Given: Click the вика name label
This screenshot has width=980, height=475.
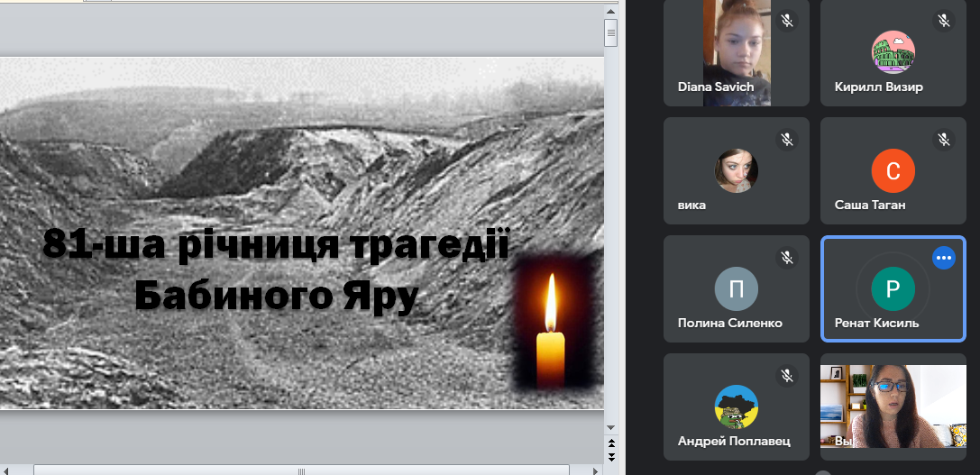Looking at the screenshot, I should (691, 205).
